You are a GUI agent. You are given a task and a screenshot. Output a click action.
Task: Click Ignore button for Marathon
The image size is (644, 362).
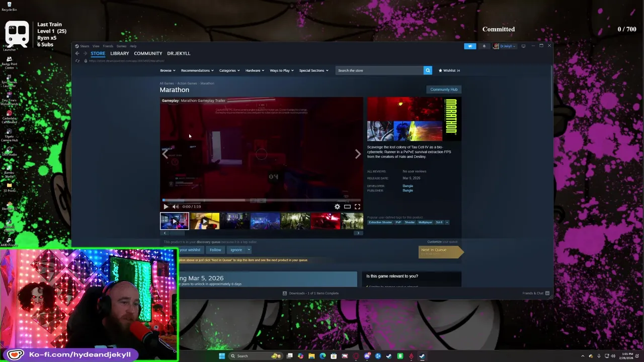(x=236, y=250)
